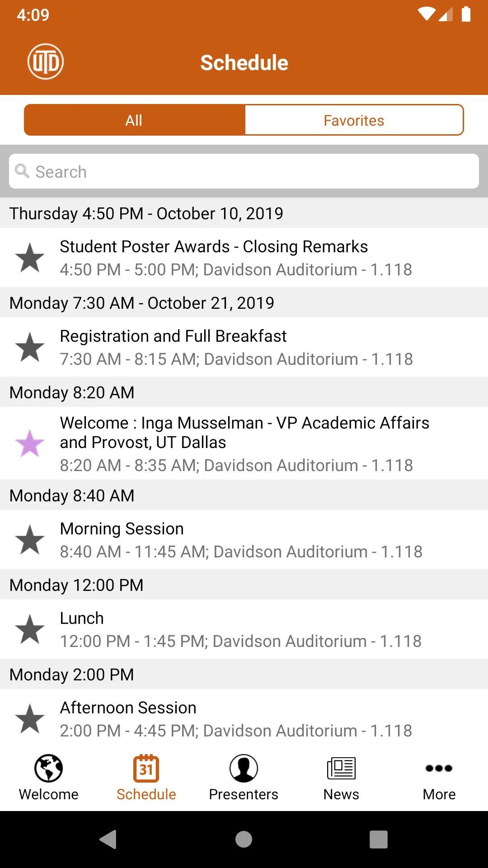Open the News newspaper icon
Image resolution: width=488 pixels, height=868 pixels.
pyautogui.click(x=341, y=768)
